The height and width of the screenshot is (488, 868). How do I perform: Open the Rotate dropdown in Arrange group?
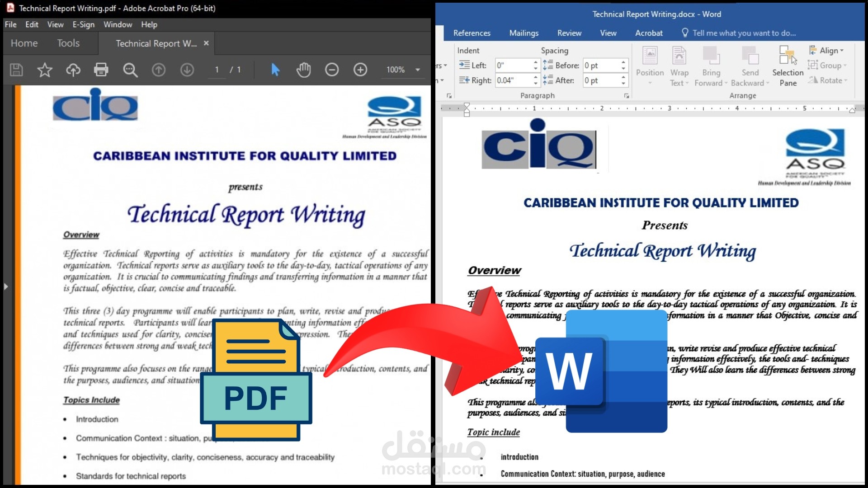tap(828, 80)
